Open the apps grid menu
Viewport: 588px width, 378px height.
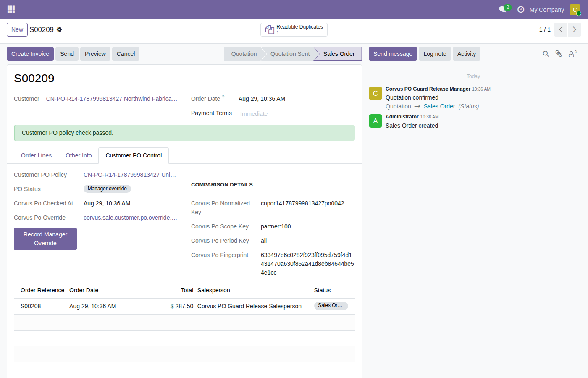coord(11,9)
